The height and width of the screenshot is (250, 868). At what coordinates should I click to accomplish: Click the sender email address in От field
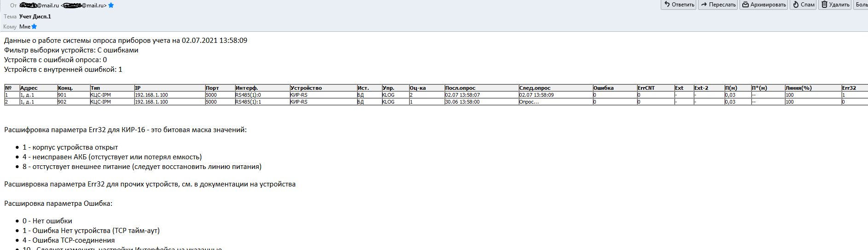click(40, 6)
